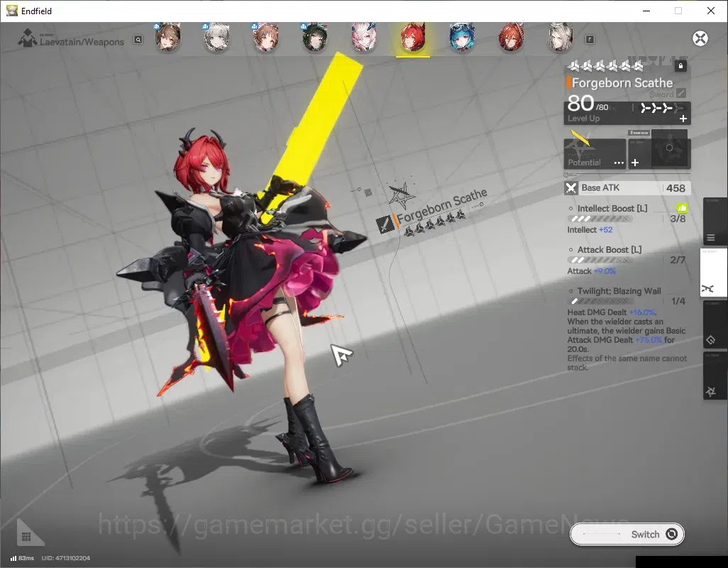Select the white-haired operator portrait

pos(217,37)
